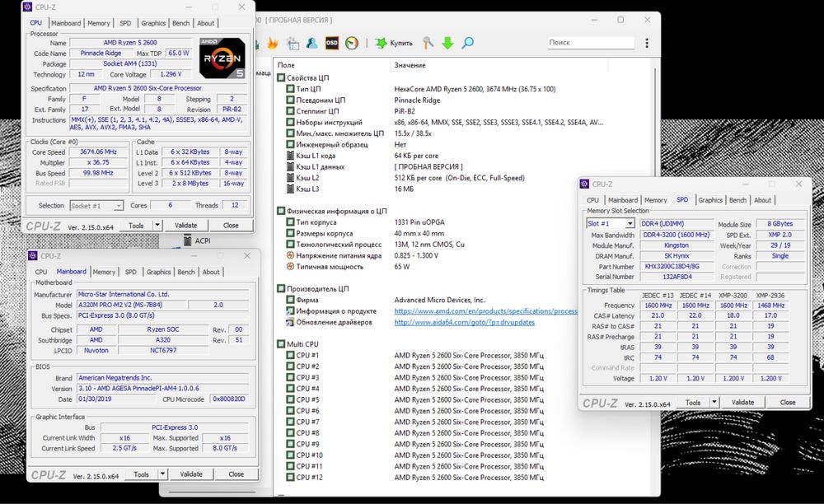This screenshot has width=824, height=504.
Task: Click the user profile icon in toolbar
Action: coord(312,43)
